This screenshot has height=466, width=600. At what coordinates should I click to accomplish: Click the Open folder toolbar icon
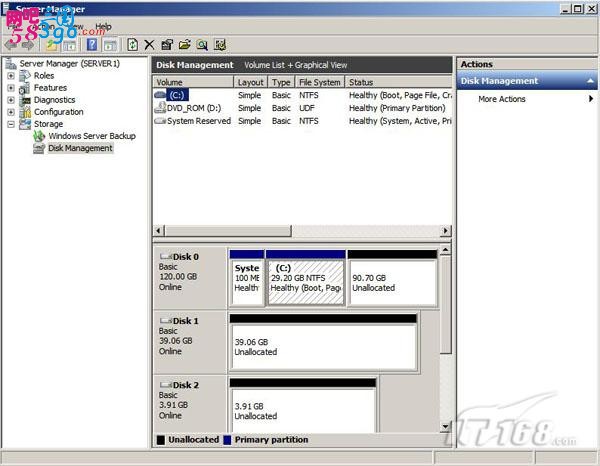point(184,45)
